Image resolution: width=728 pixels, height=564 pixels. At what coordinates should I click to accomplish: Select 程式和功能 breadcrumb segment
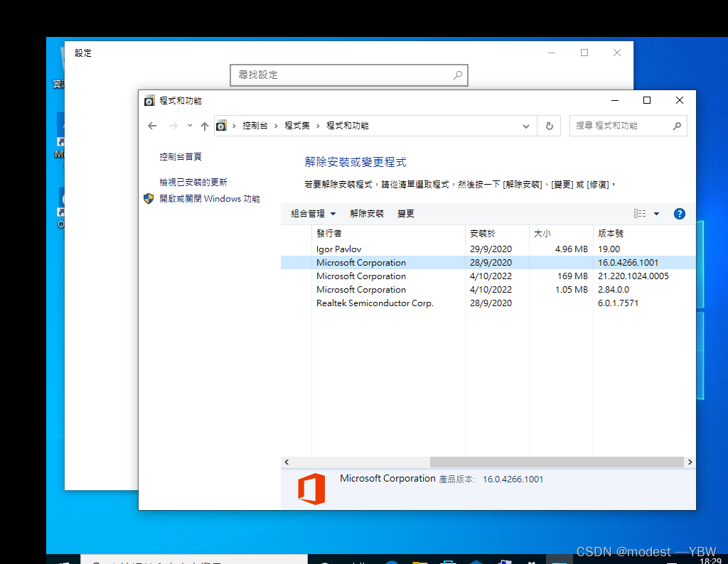tap(347, 126)
